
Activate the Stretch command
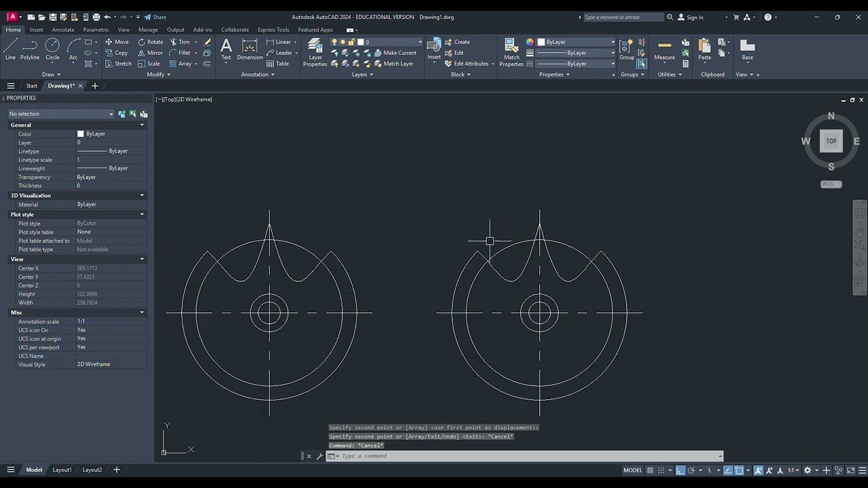pos(118,64)
